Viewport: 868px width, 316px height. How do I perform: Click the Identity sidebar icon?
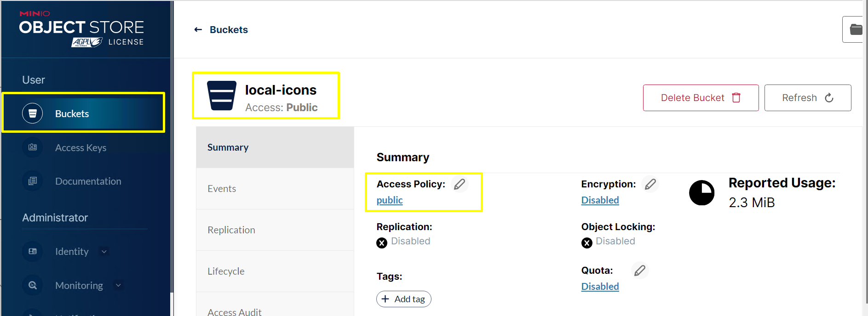coord(33,251)
